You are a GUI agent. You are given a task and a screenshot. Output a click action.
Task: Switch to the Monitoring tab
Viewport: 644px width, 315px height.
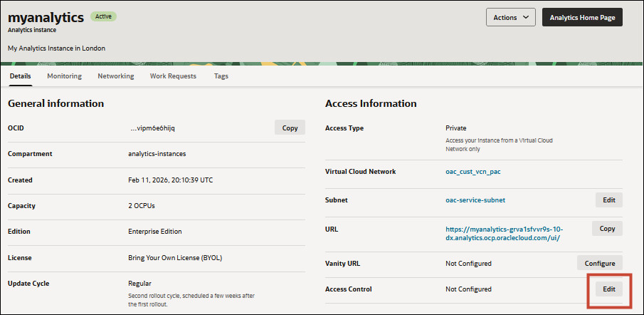click(64, 76)
